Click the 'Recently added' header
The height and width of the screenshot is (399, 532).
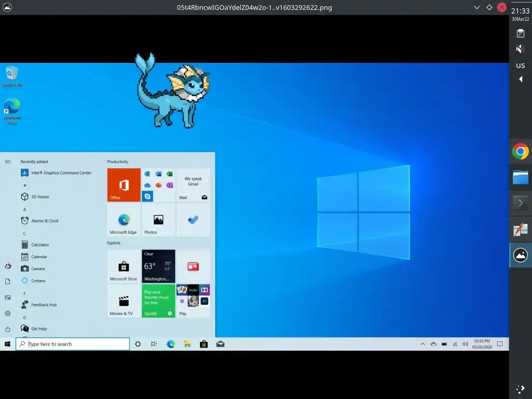click(34, 162)
